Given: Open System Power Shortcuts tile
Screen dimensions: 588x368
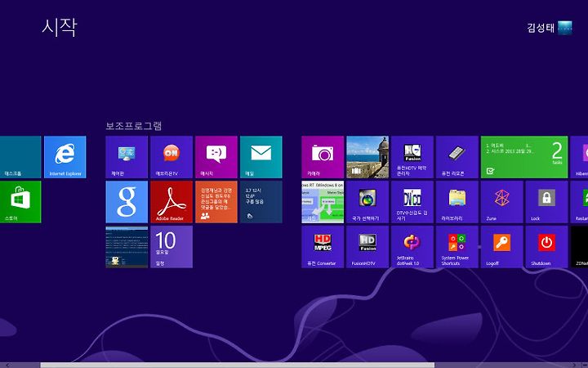Looking at the screenshot, I should tap(457, 247).
